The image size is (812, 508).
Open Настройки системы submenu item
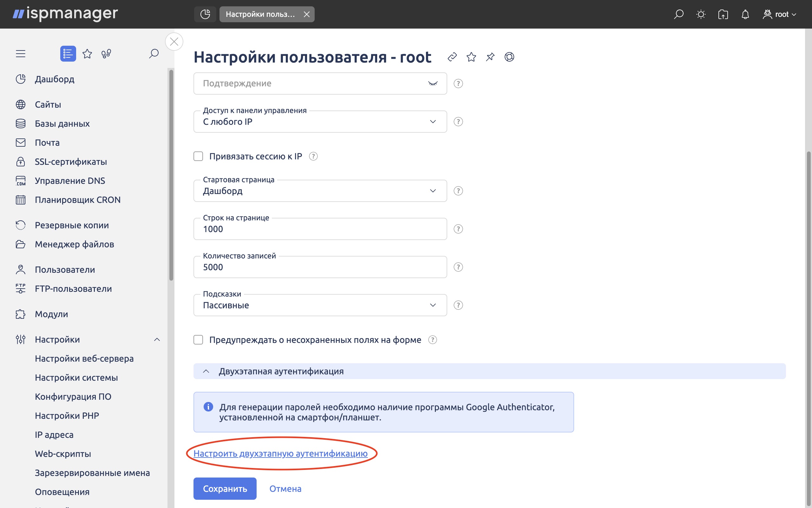[76, 378]
